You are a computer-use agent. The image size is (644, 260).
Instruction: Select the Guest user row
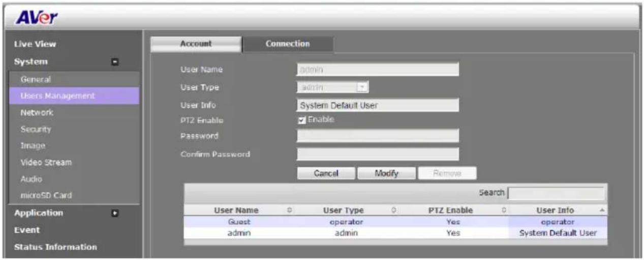tap(395, 222)
